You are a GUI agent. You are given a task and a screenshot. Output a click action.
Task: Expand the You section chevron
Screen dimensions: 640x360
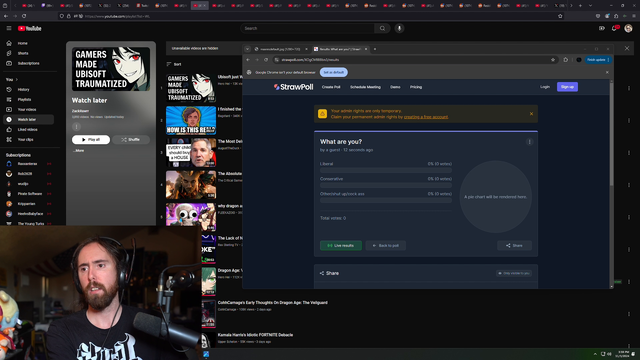tap(17, 80)
